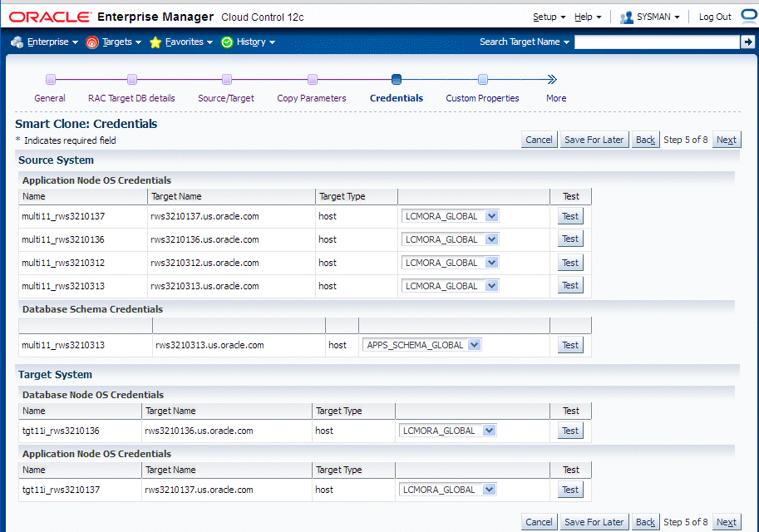
Task: Click the Target System section heading
Action: (x=55, y=375)
